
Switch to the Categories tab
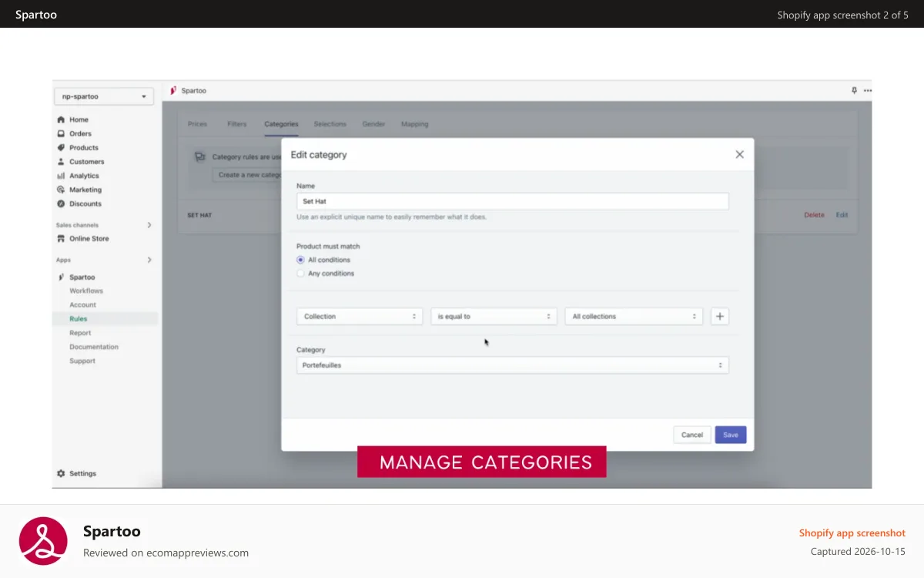coord(281,124)
